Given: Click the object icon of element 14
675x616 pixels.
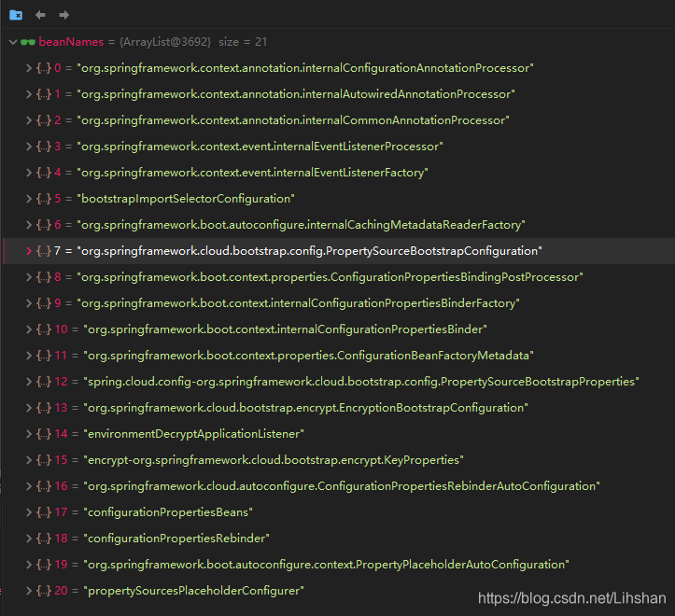Looking at the screenshot, I should coord(44,434).
